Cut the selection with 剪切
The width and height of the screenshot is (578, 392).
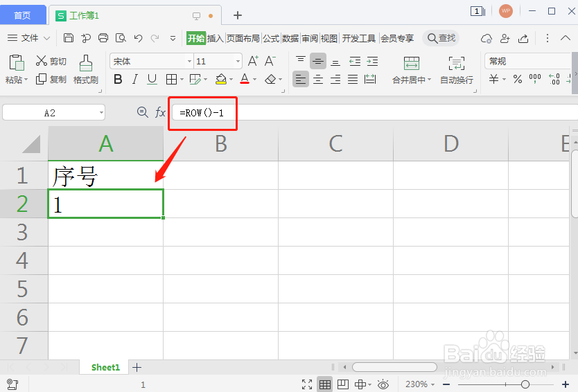(51, 61)
